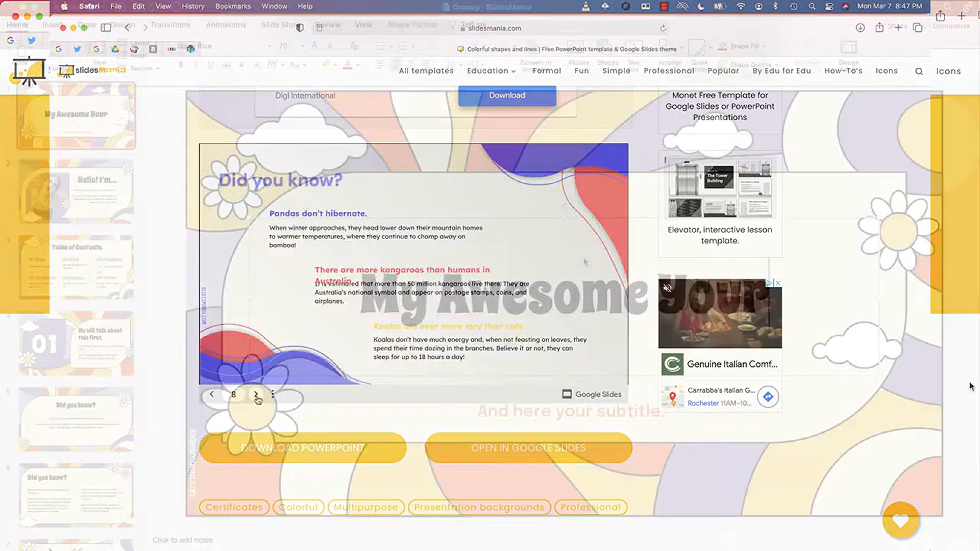This screenshot has width=980, height=551.
Task: Select the Certificates tag
Action: pos(234,507)
